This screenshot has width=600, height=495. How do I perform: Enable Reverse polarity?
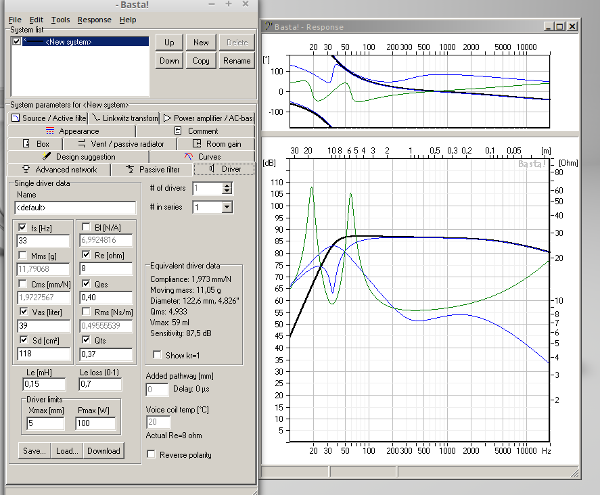[152, 455]
